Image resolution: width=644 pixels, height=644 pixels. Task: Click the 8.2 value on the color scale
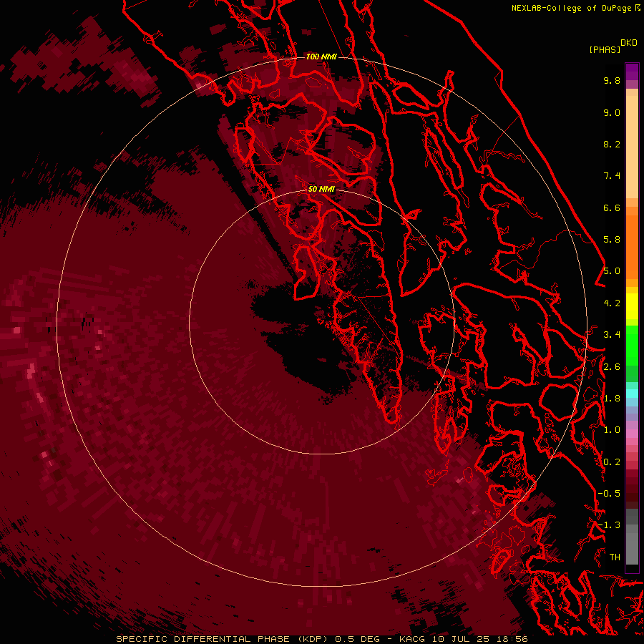coord(612,144)
